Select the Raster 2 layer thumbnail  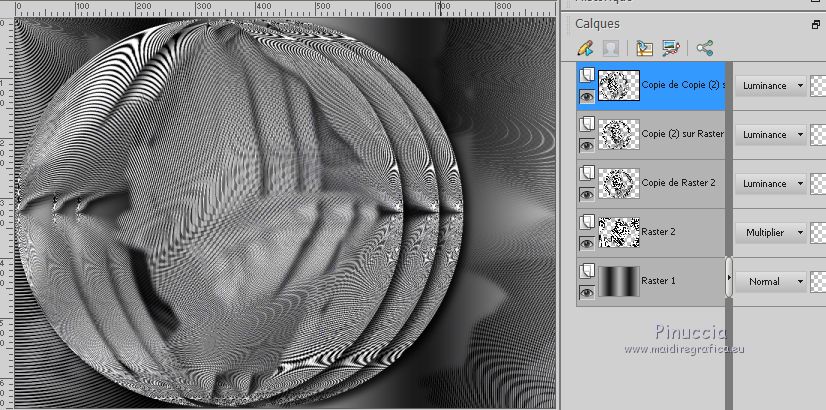(619, 232)
